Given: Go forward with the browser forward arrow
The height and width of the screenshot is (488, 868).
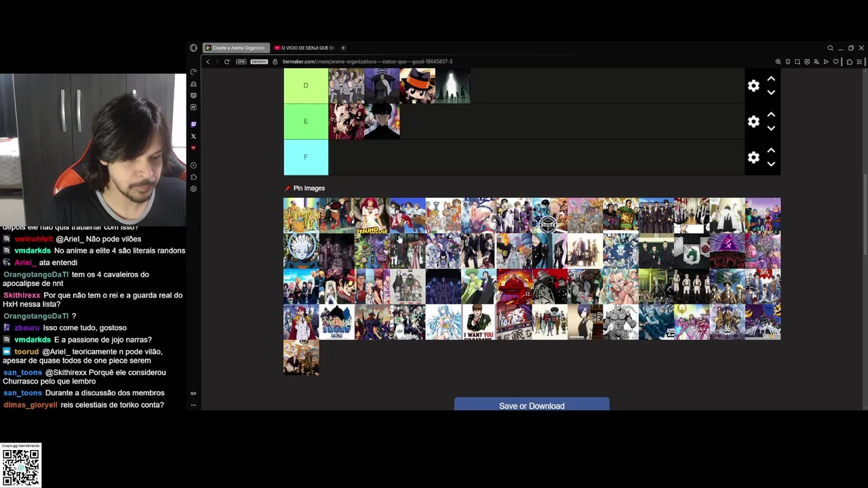Looking at the screenshot, I should click(x=217, y=62).
